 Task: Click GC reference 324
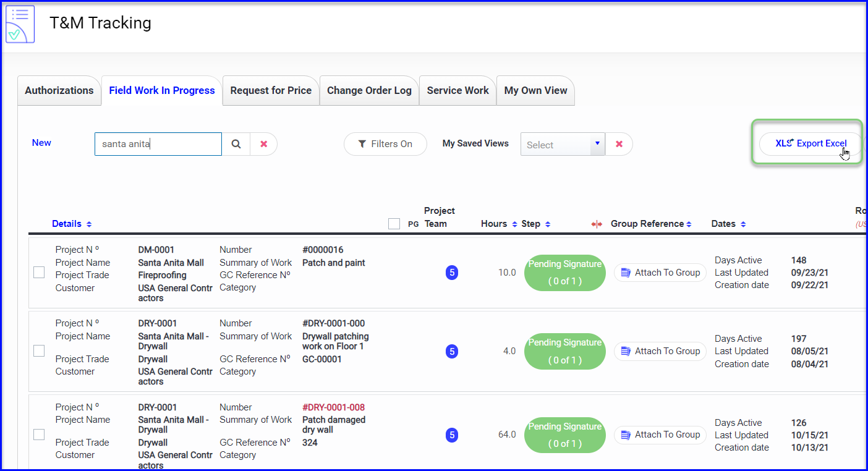pyautogui.click(x=310, y=443)
